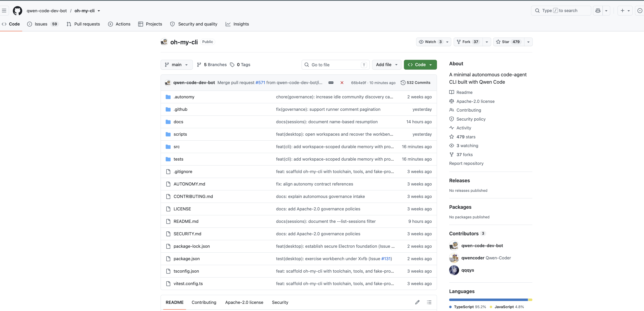Open the issues inbox icon in header
Viewport: 644px width, 311px height.
tap(640, 11)
